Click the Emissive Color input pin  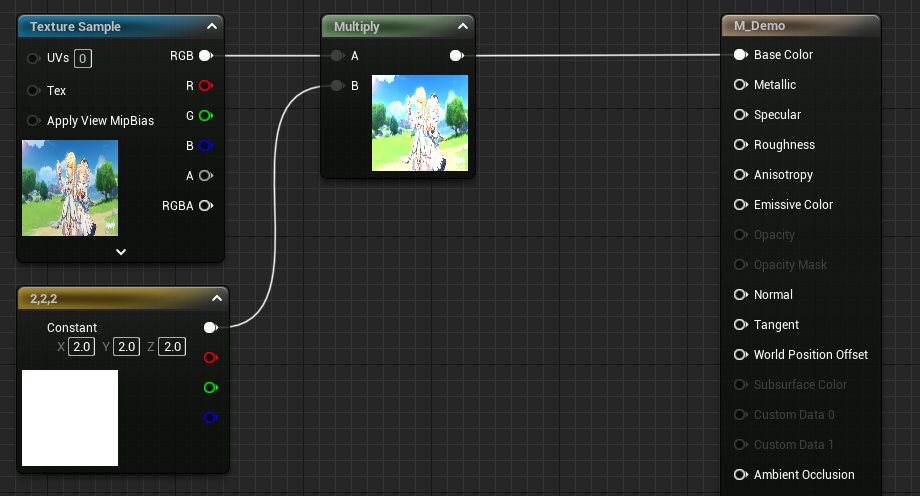(741, 205)
